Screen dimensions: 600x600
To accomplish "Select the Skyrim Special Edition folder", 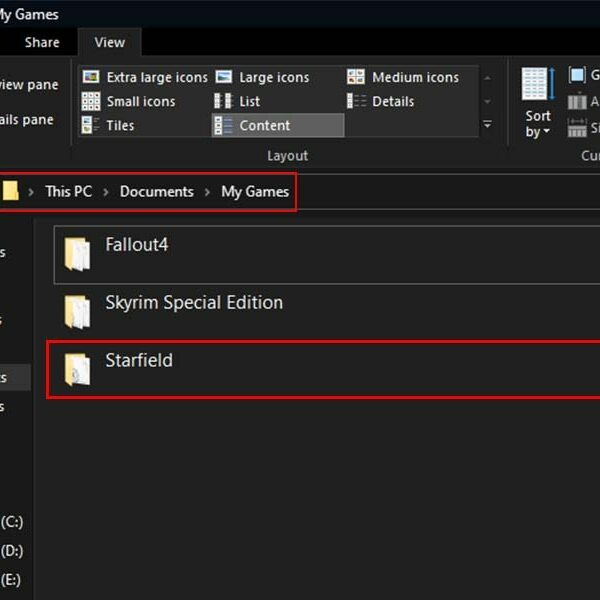I will pyautogui.click(x=327, y=312).
